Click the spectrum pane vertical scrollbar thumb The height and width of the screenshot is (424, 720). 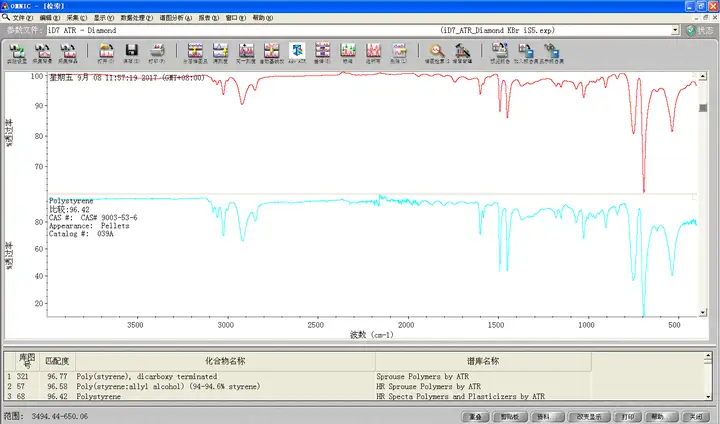703,108
